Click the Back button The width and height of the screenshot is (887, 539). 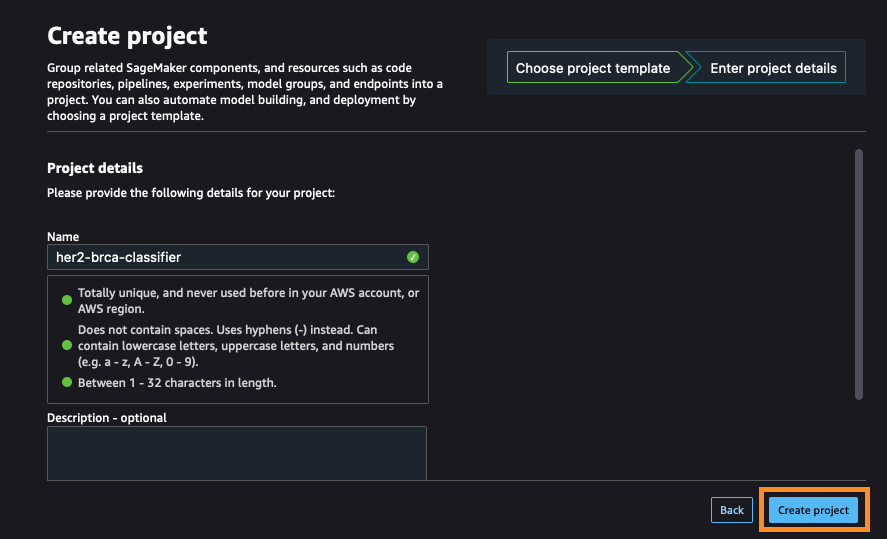[731, 510]
